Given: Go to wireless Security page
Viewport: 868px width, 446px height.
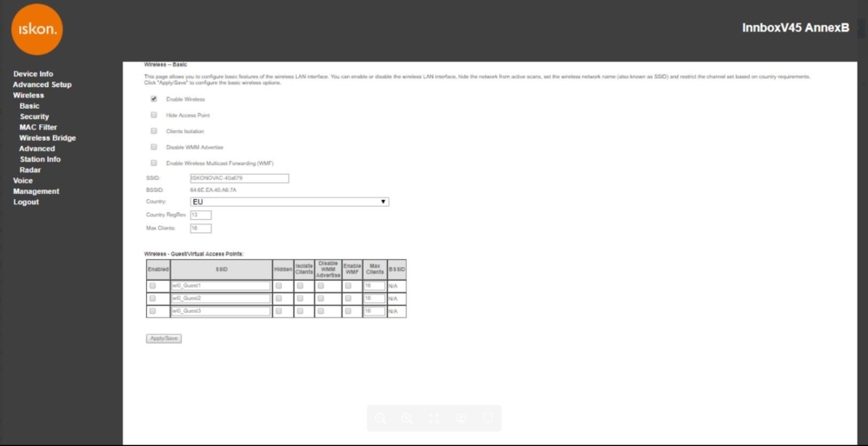Looking at the screenshot, I should click(34, 116).
